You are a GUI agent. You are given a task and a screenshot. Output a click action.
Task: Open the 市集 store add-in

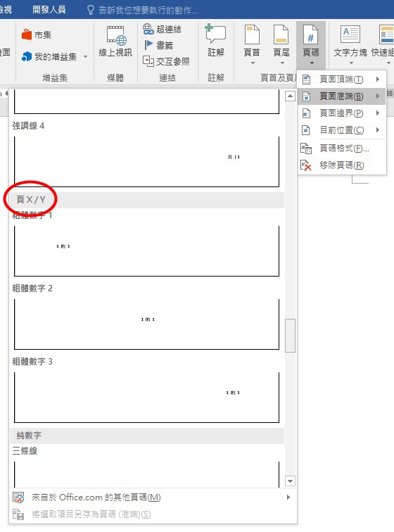tap(37, 34)
